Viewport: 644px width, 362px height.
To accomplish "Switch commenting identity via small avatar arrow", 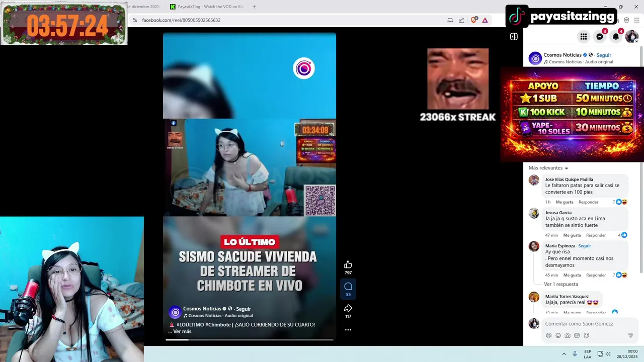I will coord(537,327).
